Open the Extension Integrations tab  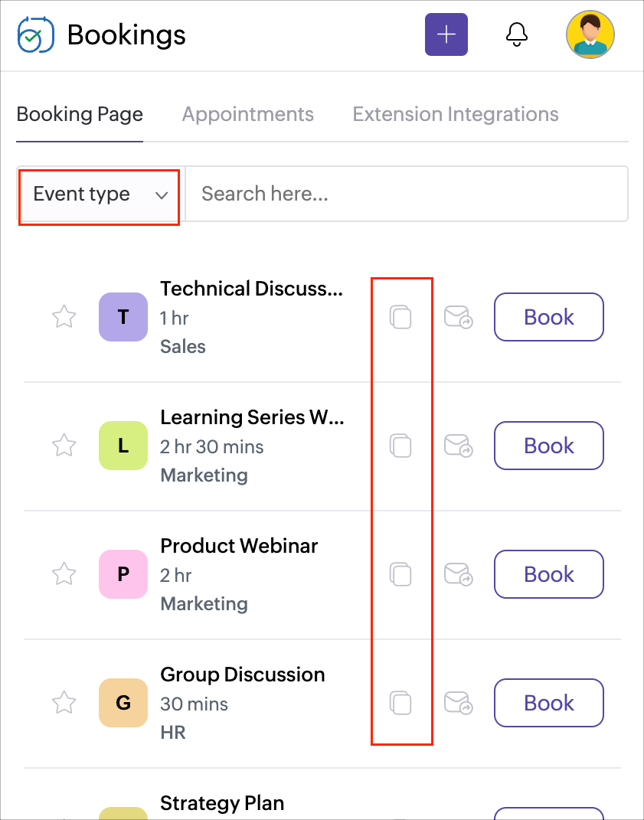[455, 115]
